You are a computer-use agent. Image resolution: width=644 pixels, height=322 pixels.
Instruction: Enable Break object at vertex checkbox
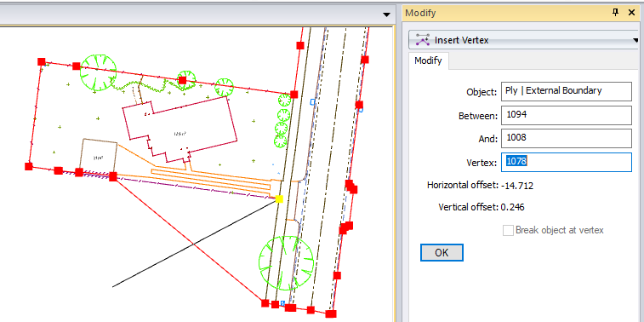click(x=508, y=230)
